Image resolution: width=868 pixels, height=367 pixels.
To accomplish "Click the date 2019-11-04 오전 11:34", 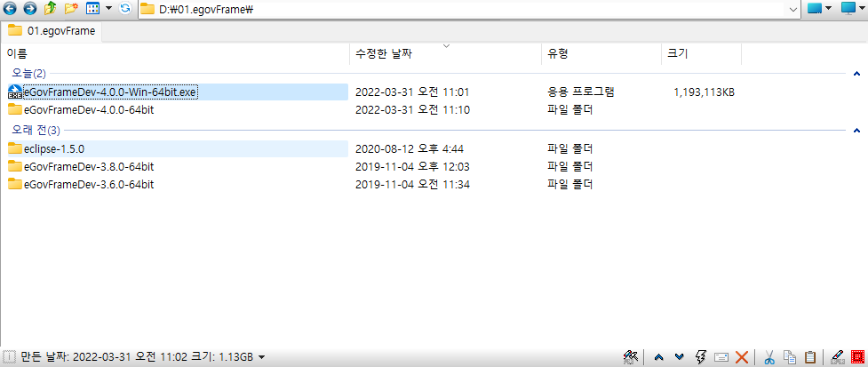I will click(412, 184).
